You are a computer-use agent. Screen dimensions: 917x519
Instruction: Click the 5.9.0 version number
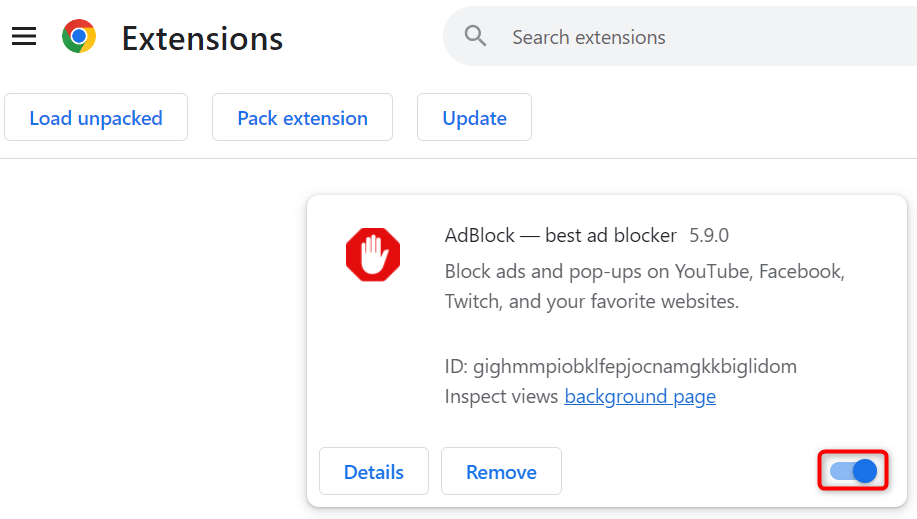[x=709, y=236]
